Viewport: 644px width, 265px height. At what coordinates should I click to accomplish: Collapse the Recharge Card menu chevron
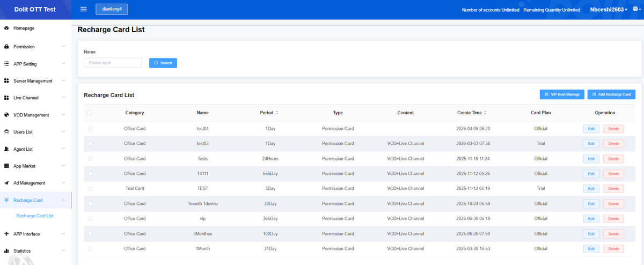(63, 200)
